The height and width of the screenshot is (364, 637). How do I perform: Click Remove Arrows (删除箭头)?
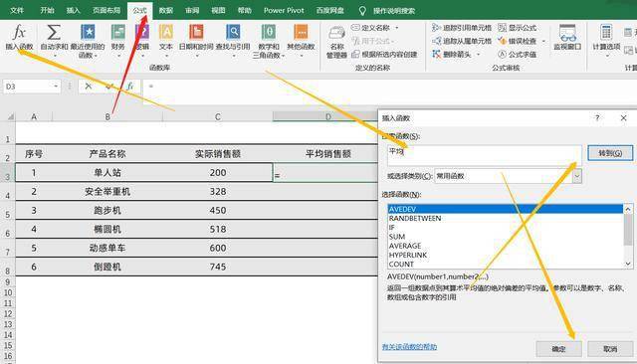(x=452, y=54)
